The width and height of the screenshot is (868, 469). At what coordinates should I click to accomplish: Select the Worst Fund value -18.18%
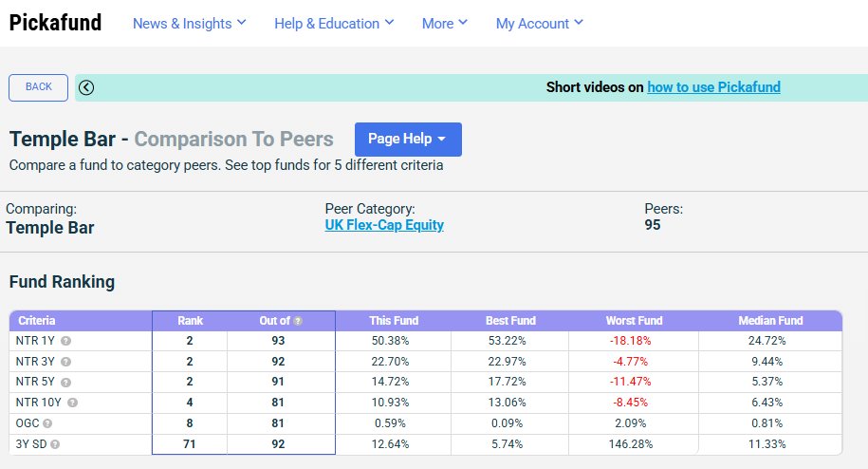click(x=631, y=341)
